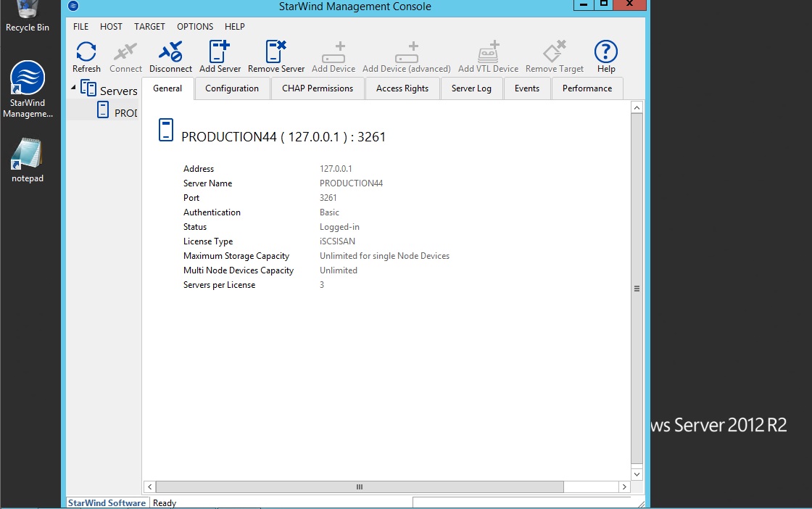The width and height of the screenshot is (812, 509).
Task: Click the vertical scrollbar down arrow
Action: pyautogui.click(x=637, y=474)
